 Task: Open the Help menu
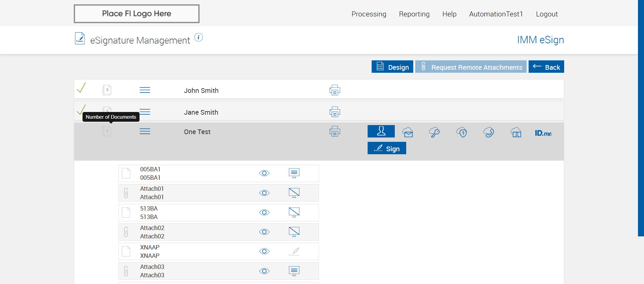pyautogui.click(x=449, y=14)
